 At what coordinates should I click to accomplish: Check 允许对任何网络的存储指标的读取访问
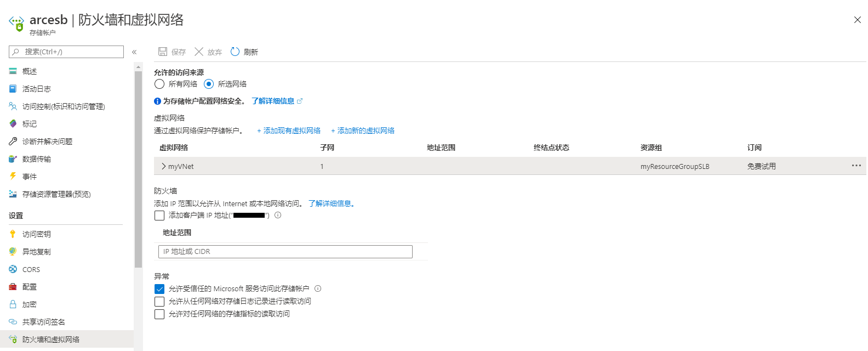click(159, 314)
